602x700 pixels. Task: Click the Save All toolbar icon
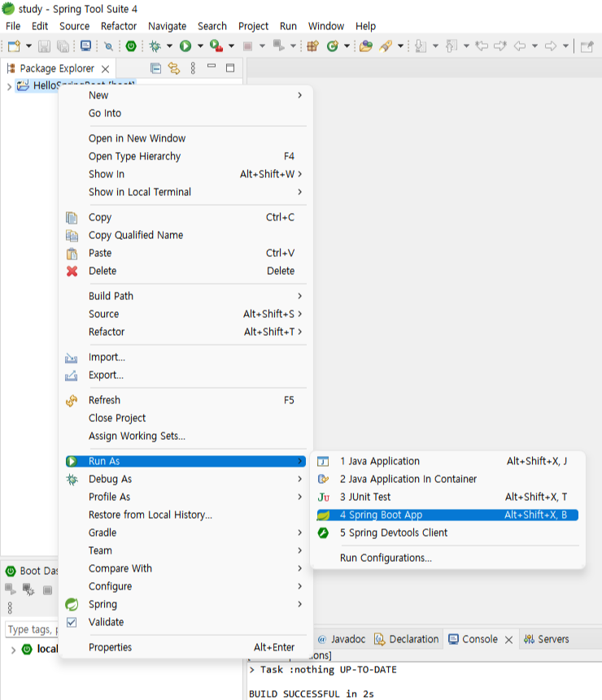[x=63, y=46]
